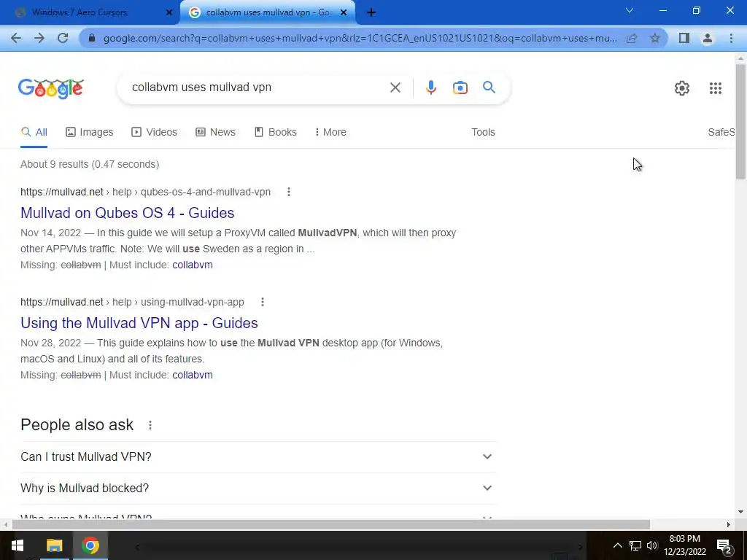Open the Google apps grid
This screenshot has height=560, width=747.
[x=715, y=88]
